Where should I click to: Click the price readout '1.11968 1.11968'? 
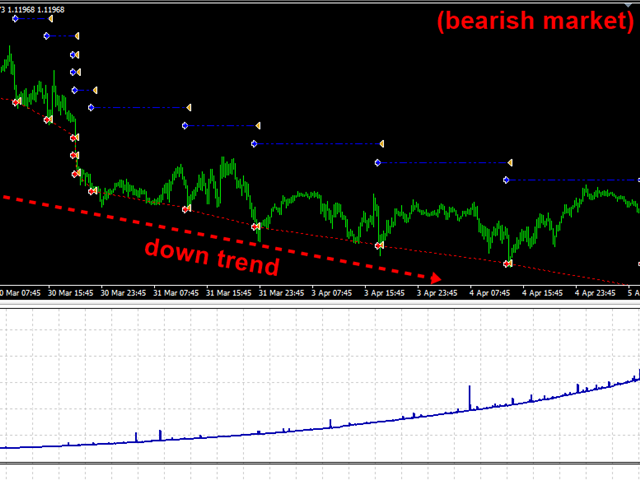point(36,10)
